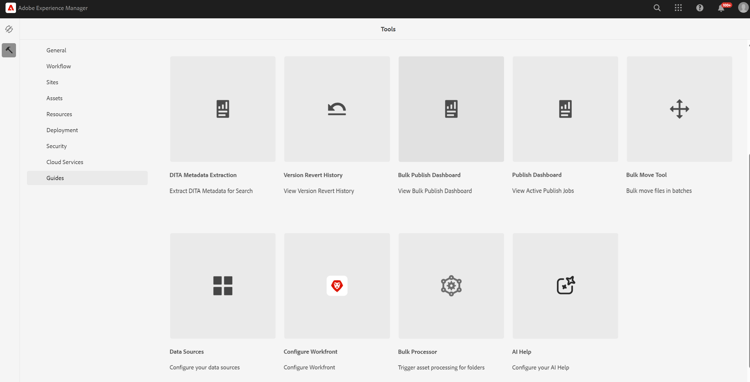
Task: Click 'Trigger asset processing for folders' description
Action: [441, 368]
